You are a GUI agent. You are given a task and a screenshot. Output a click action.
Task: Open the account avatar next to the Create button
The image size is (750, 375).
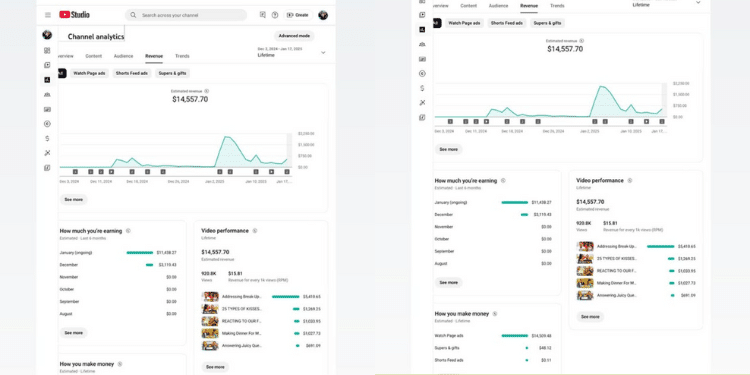pos(323,15)
